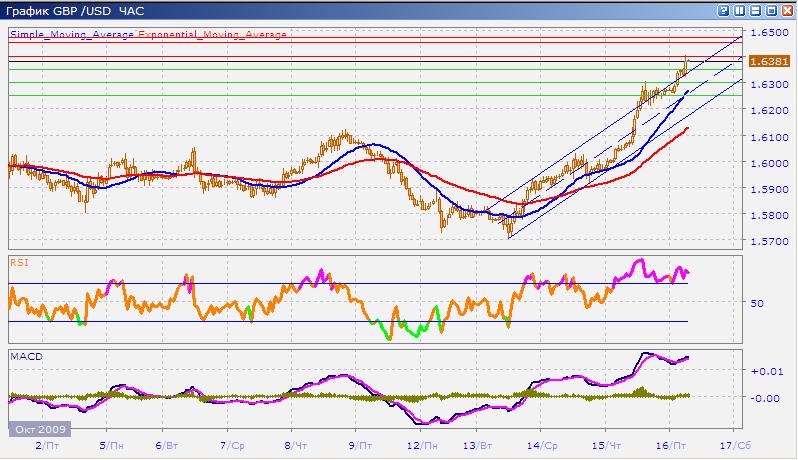Click the Simple_Moving_Average legend label

[72, 34]
